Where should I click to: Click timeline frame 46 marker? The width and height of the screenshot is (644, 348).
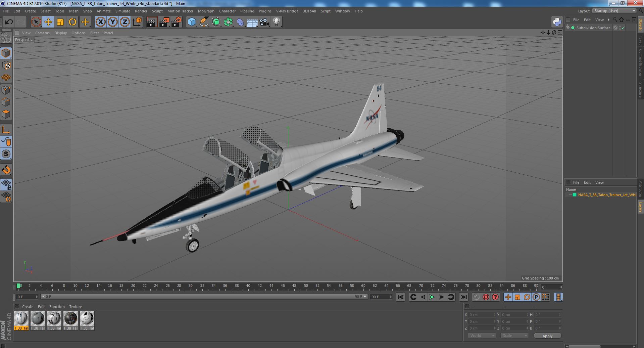(x=283, y=286)
